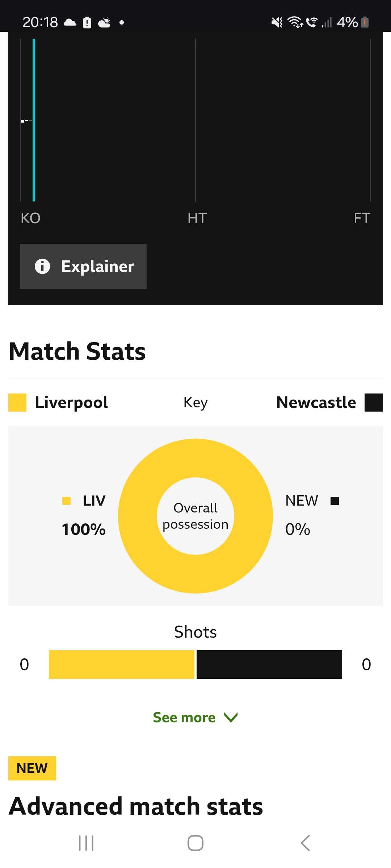Image resolution: width=391 pixels, height=868 pixels.
Task: Expand match stats with See more chevron
Action: 231,717
